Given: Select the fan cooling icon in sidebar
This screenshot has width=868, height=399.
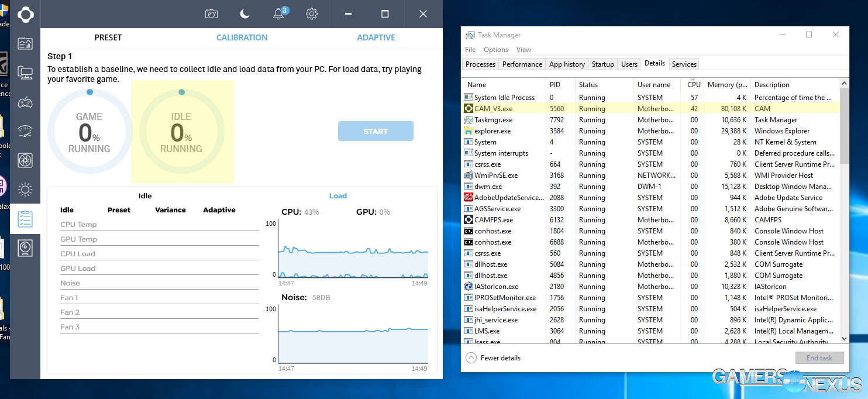Looking at the screenshot, I should click(25, 160).
